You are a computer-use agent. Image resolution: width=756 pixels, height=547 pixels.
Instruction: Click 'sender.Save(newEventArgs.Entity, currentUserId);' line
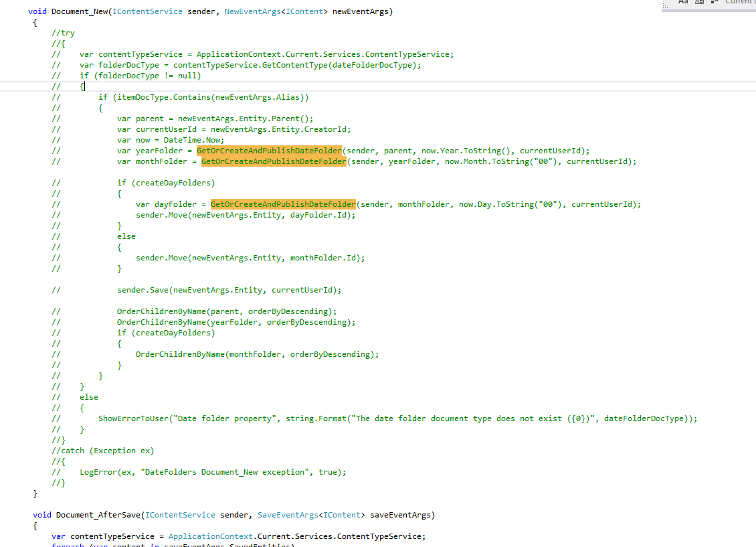pyautogui.click(x=229, y=290)
